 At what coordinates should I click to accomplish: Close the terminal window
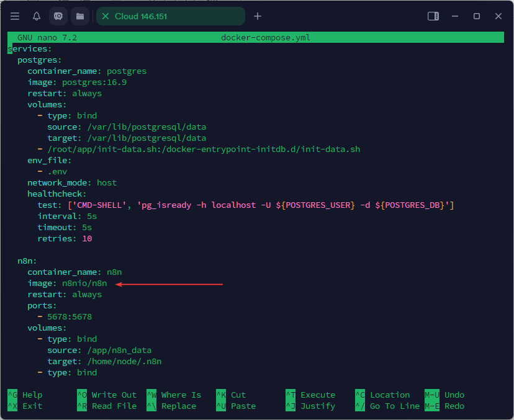(498, 16)
